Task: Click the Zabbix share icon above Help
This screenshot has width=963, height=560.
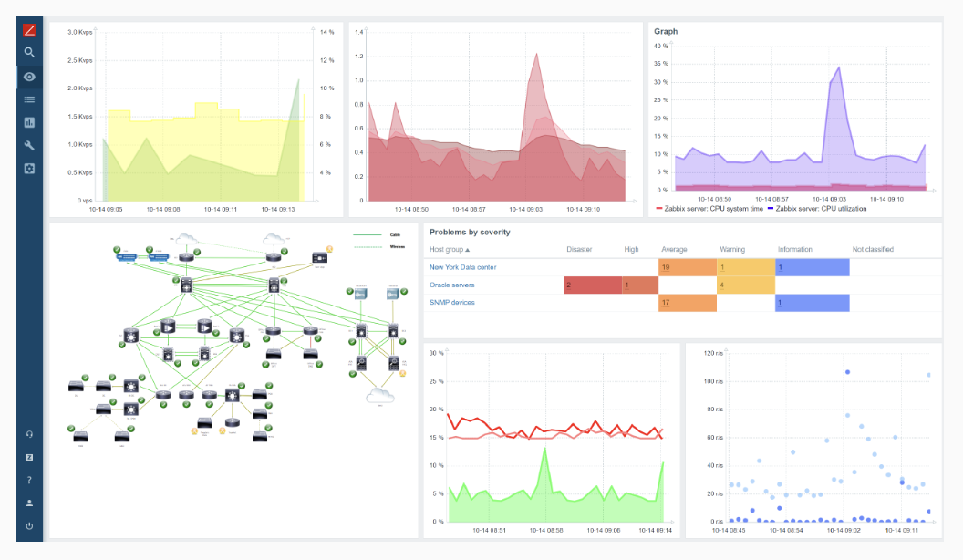Action: tap(29, 457)
